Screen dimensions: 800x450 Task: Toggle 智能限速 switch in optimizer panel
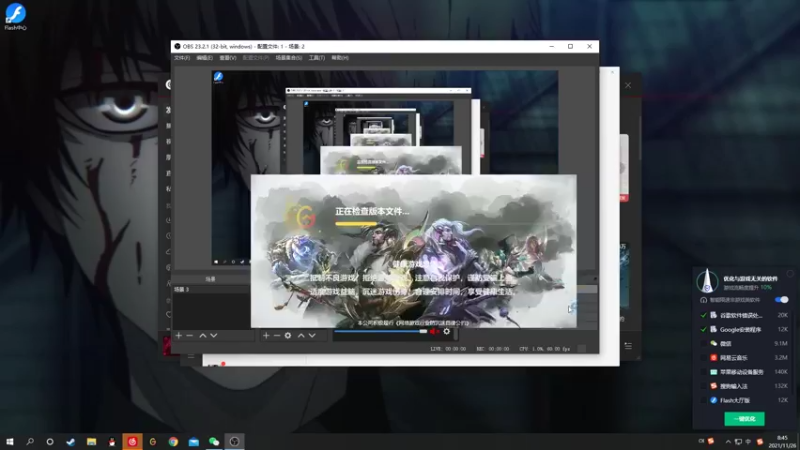point(781,299)
